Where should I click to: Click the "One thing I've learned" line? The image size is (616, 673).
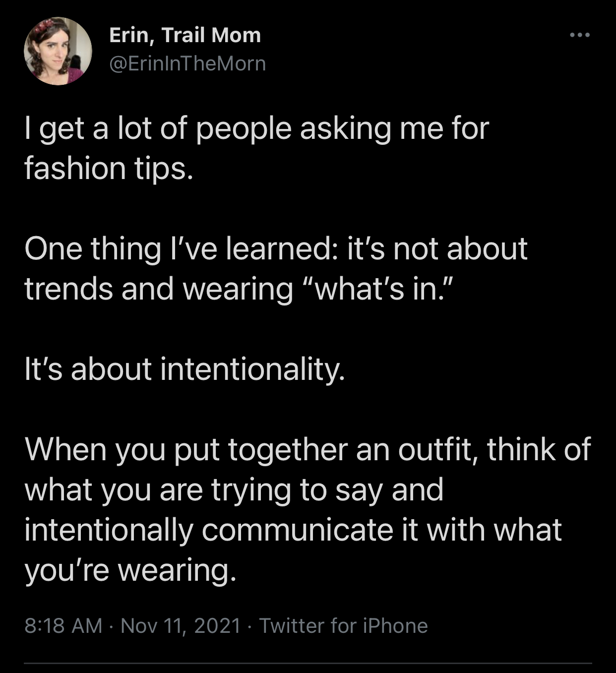pyautogui.click(x=179, y=249)
